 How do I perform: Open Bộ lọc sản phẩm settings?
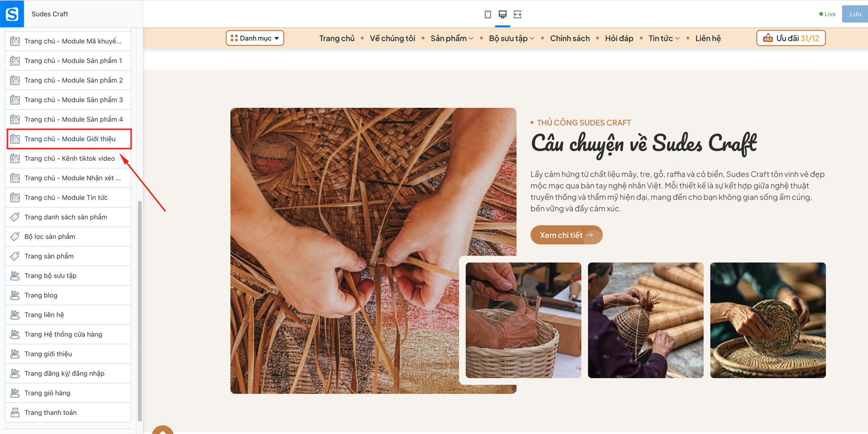tap(68, 237)
